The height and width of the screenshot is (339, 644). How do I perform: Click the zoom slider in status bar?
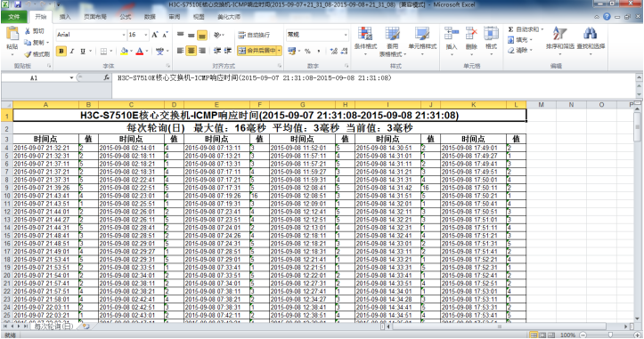click(610, 335)
